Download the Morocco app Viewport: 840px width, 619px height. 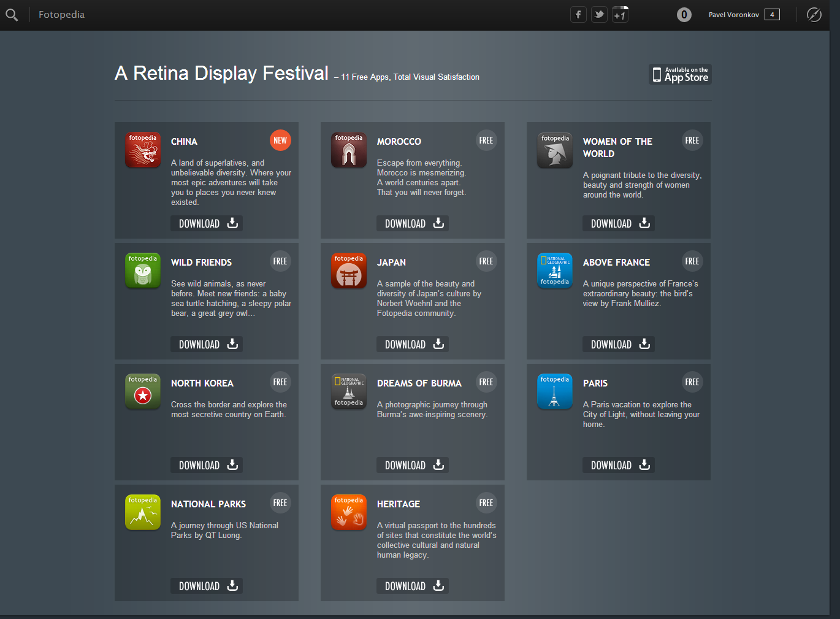413,223
